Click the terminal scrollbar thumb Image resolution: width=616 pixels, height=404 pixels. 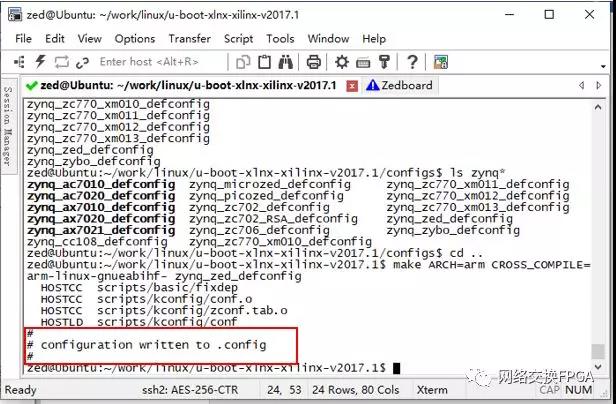(x=598, y=351)
